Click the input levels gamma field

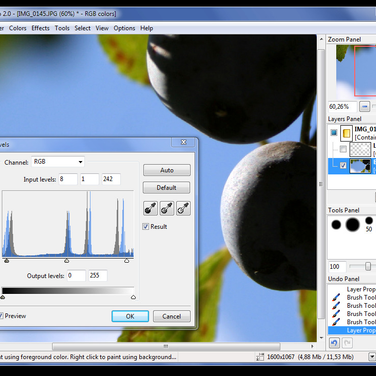[x=89, y=179]
